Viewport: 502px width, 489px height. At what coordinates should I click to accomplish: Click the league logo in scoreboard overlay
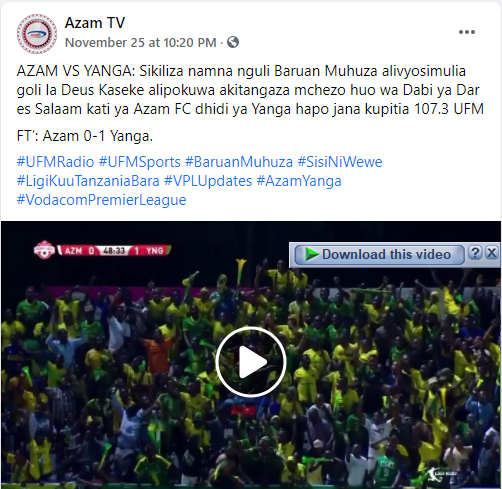coord(44,250)
